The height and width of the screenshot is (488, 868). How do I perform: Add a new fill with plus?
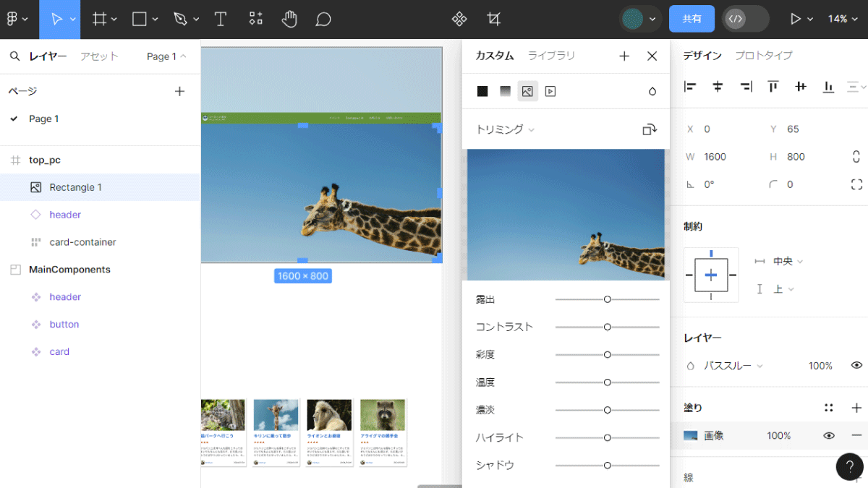[x=856, y=408]
